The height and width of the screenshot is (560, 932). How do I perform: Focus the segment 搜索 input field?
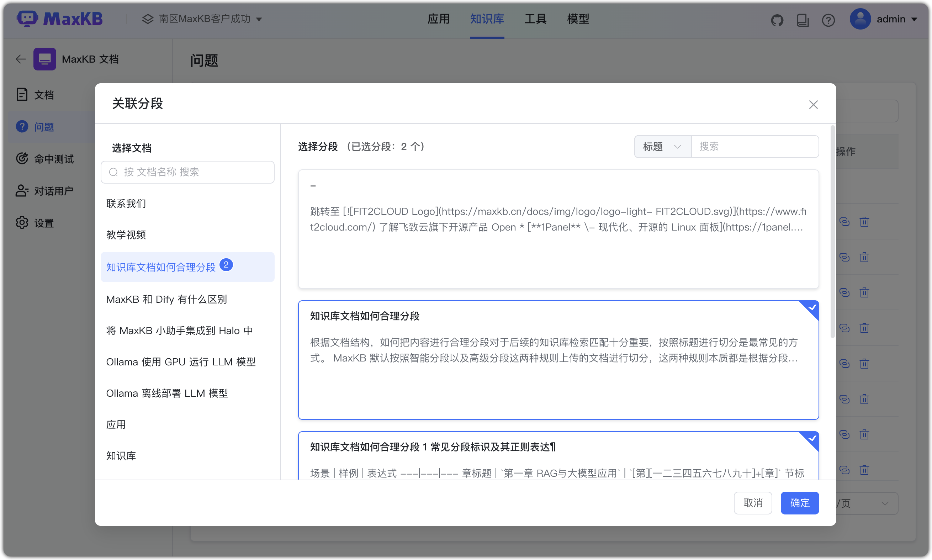click(754, 147)
